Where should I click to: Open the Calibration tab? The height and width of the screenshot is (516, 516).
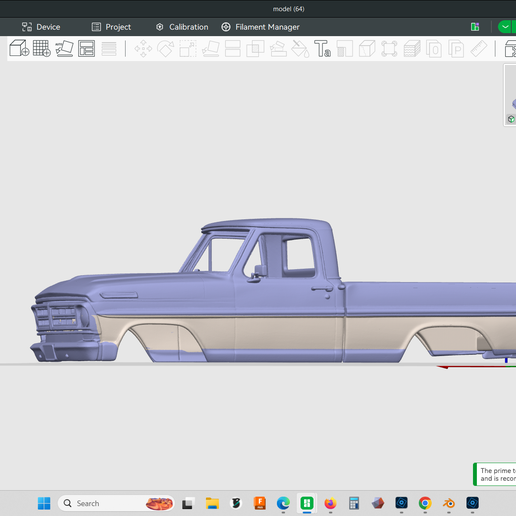point(182,27)
